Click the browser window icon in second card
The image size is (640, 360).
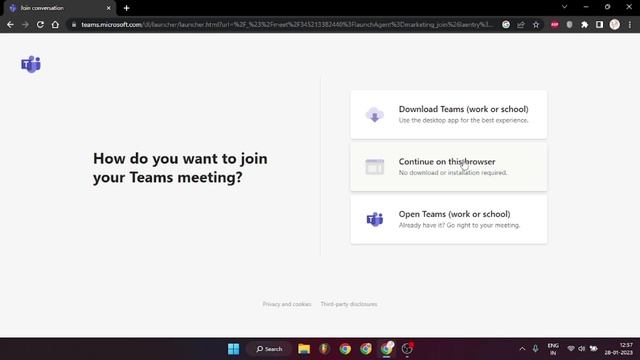(375, 167)
